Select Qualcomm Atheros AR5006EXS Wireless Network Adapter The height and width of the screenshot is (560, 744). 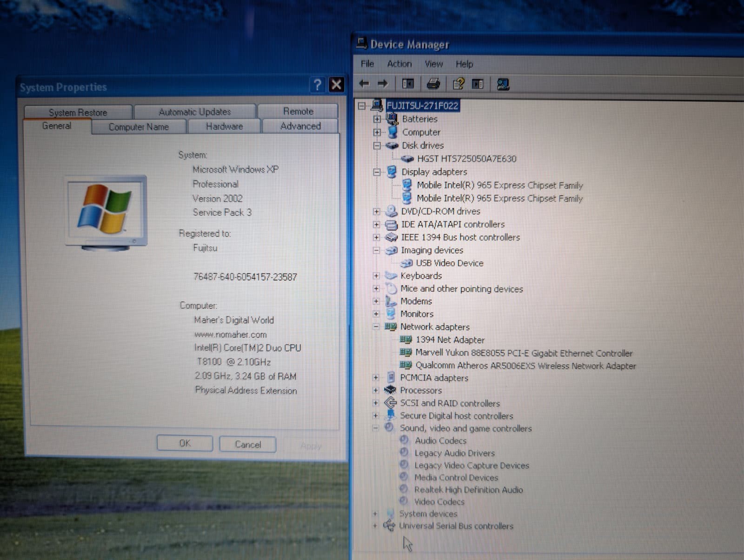click(525, 366)
